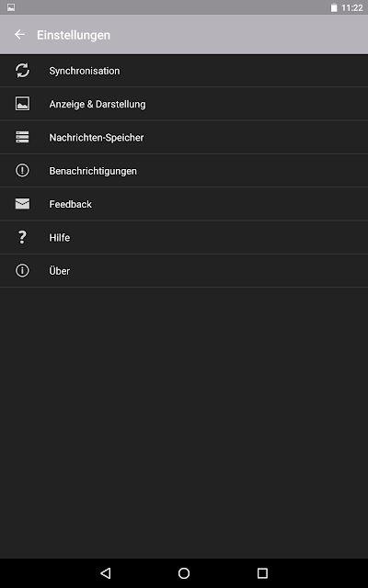Click the image notification icon in status bar
The width and height of the screenshot is (368, 588).
[11, 7]
